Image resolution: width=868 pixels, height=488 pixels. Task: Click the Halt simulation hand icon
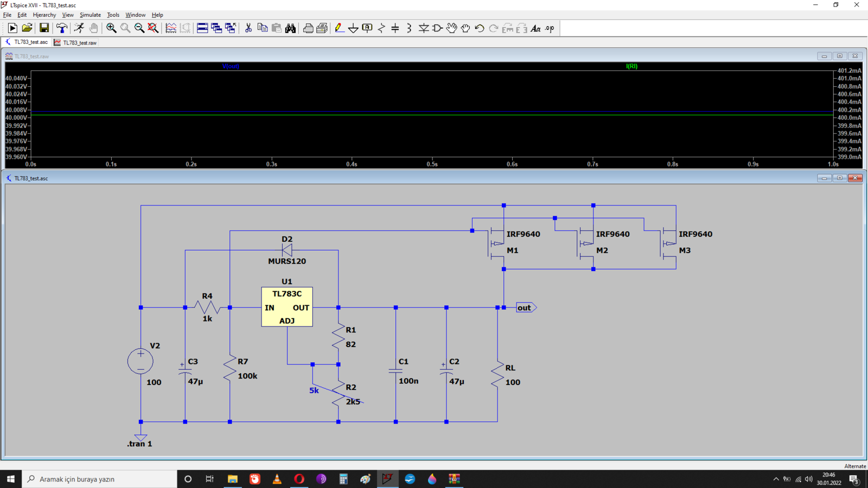(93, 28)
